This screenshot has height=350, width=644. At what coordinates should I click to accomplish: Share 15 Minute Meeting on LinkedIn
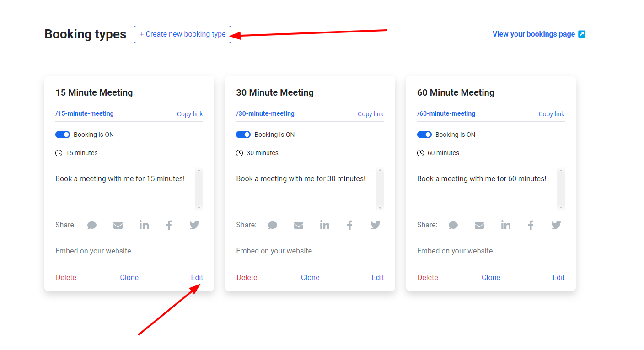[x=144, y=225]
